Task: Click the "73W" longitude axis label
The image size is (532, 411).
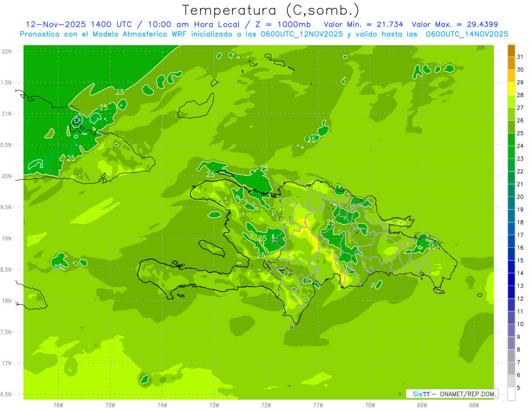Action: (x=214, y=405)
